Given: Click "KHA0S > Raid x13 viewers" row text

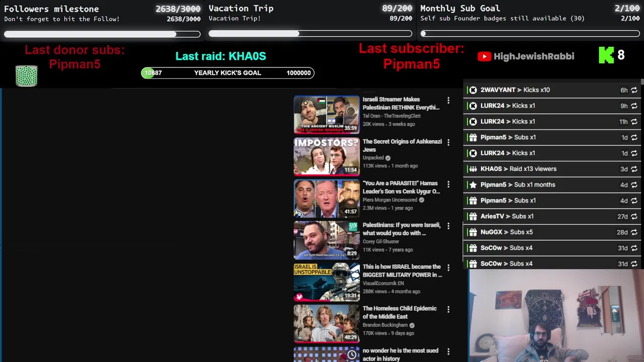Looking at the screenshot, I should [x=518, y=169].
